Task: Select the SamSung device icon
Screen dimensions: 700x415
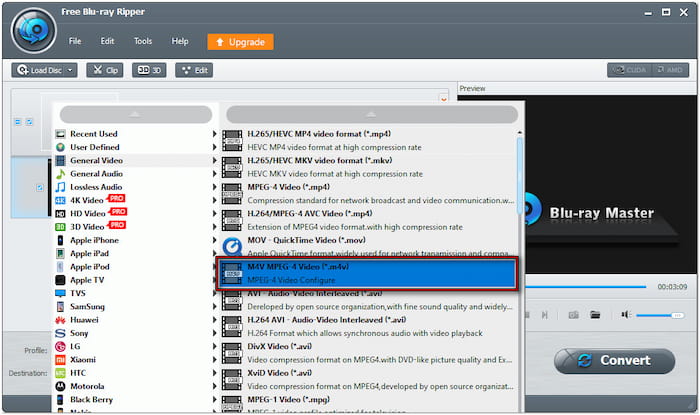Action: [x=60, y=307]
